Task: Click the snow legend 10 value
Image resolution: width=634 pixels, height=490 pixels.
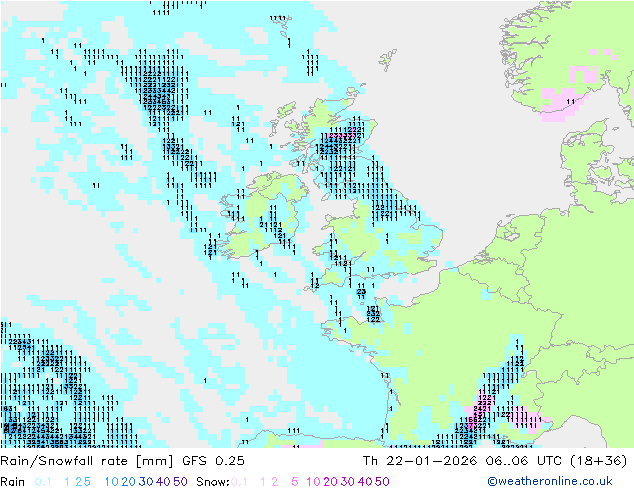Action: click(313, 482)
